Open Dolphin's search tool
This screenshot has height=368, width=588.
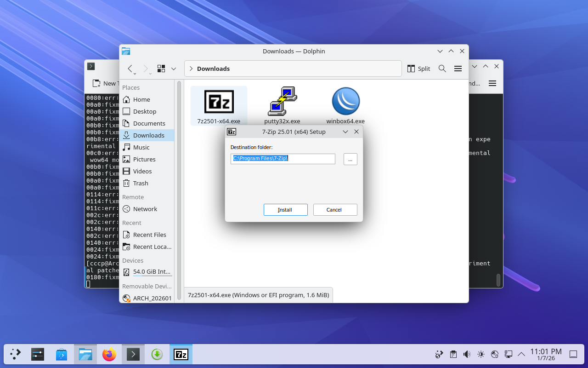(442, 69)
